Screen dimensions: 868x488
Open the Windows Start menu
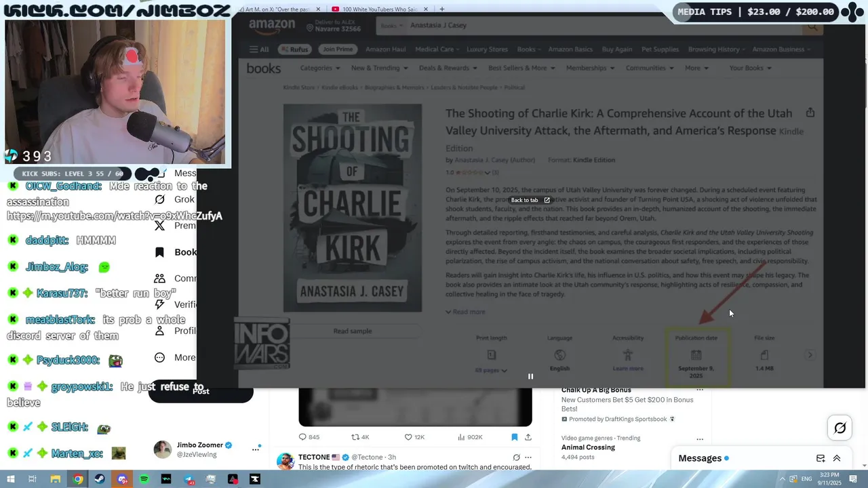tap(11, 479)
